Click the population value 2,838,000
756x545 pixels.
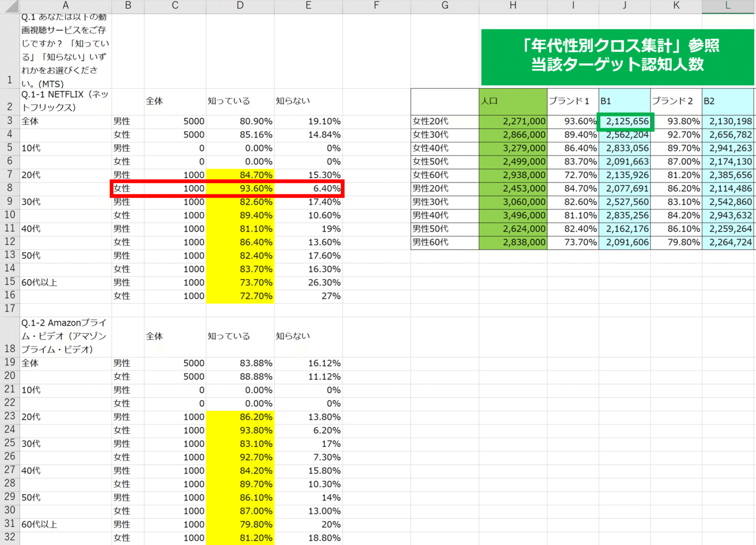513,242
